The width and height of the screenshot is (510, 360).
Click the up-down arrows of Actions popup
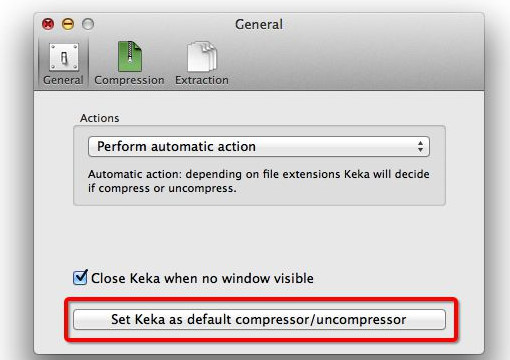pyautogui.click(x=420, y=147)
